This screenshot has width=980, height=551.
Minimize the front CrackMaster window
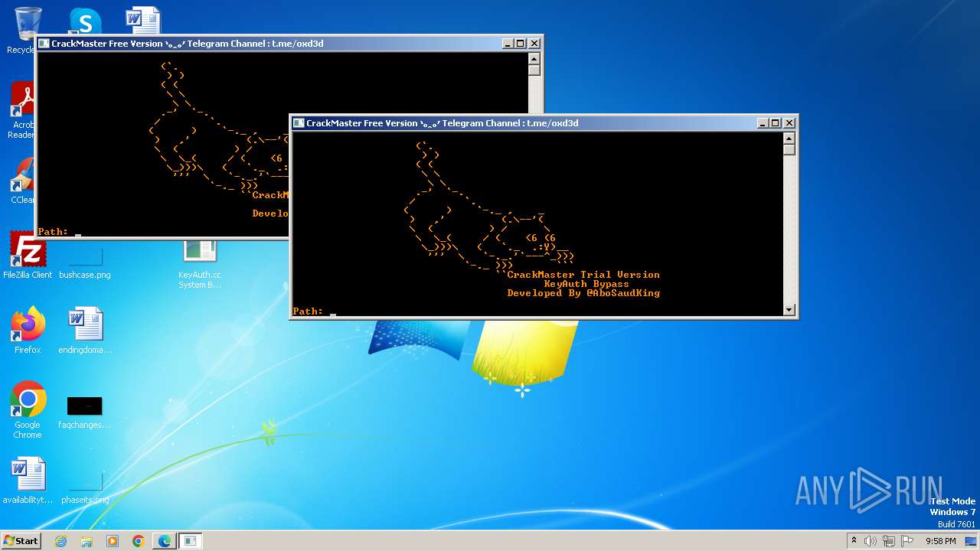coord(763,123)
